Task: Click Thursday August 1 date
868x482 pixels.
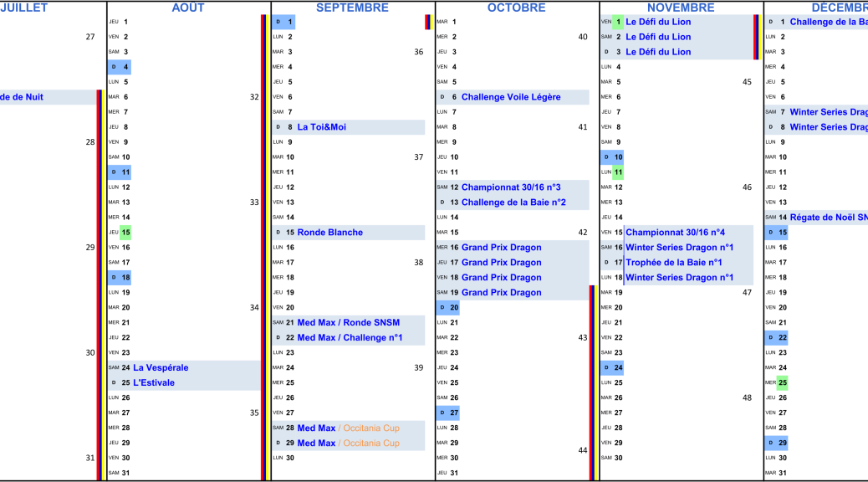Action: coord(125,22)
